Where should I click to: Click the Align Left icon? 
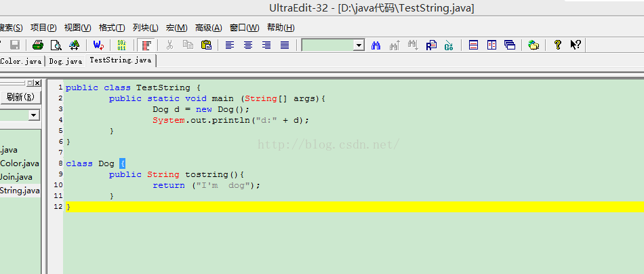[x=230, y=45]
